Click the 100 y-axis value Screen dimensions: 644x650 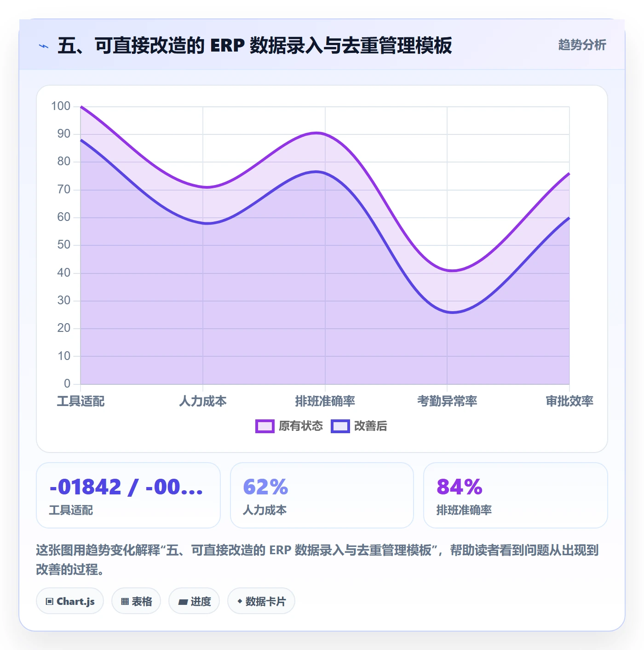pyautogui.click(x=61, y=106)
